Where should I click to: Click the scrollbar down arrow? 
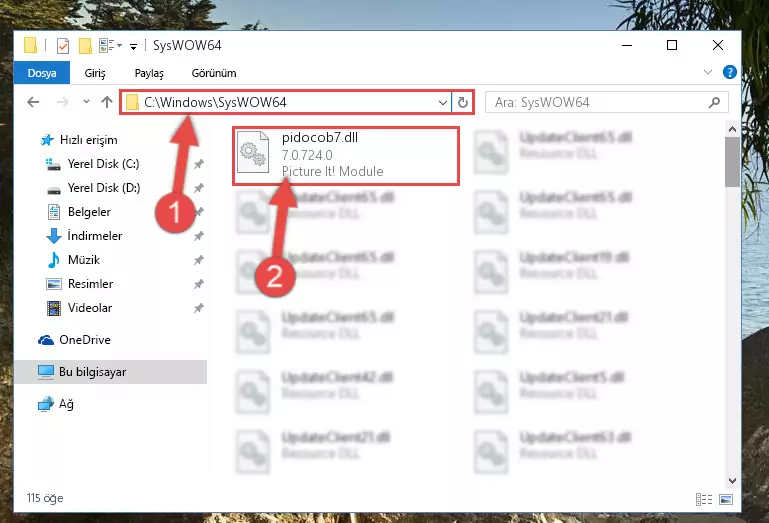click(x=732, y=481)
